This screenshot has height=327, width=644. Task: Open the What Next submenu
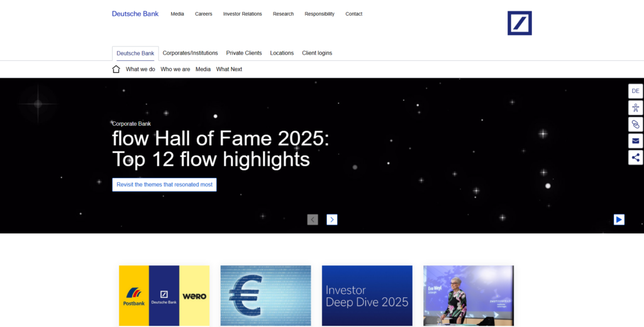(x=229, y=69)
